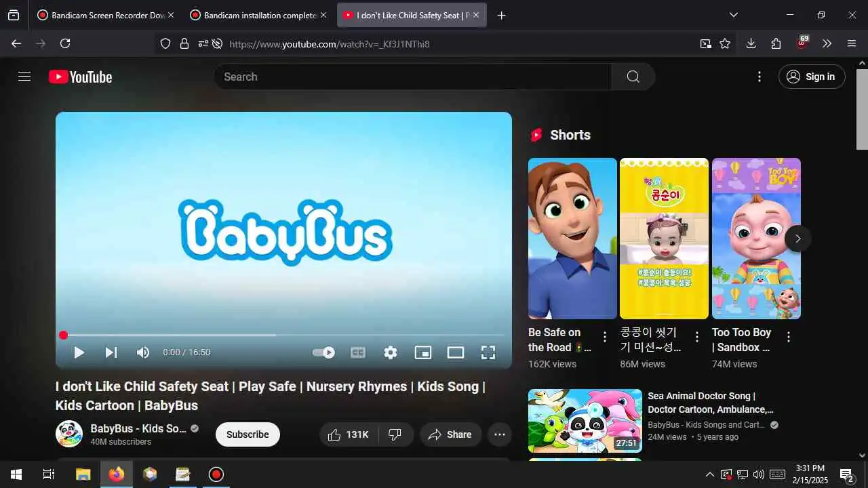Skip to the next video
The width and height of the screenshot is (868, 488).
click(111, 352)
